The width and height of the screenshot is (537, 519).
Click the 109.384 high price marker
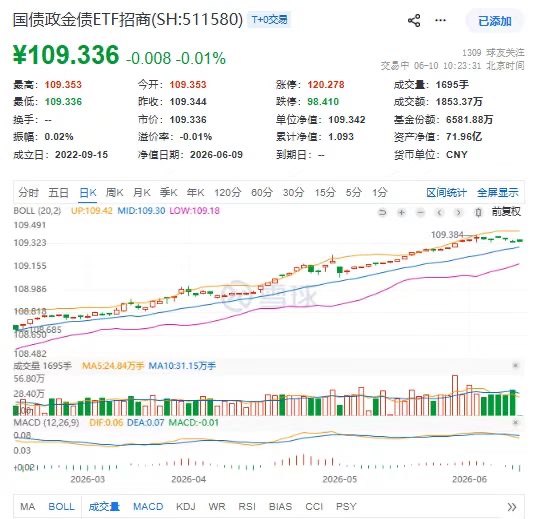[x=447, y=235]
